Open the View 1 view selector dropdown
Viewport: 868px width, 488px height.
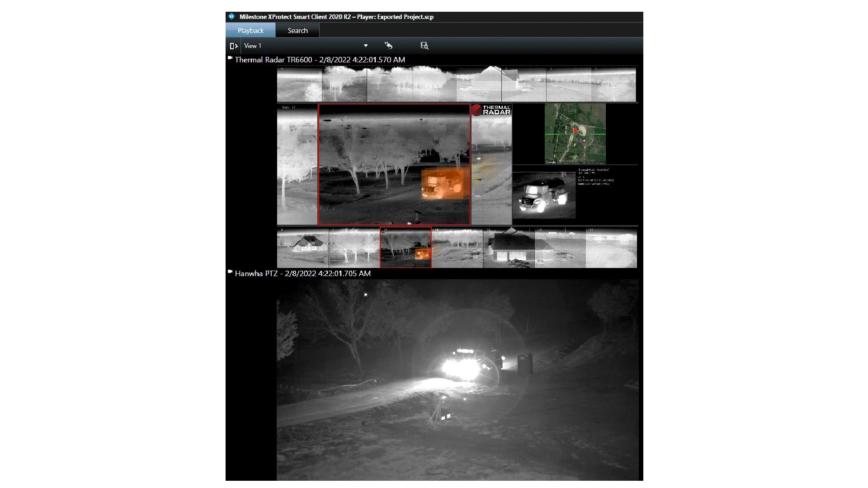click(306, 46)
